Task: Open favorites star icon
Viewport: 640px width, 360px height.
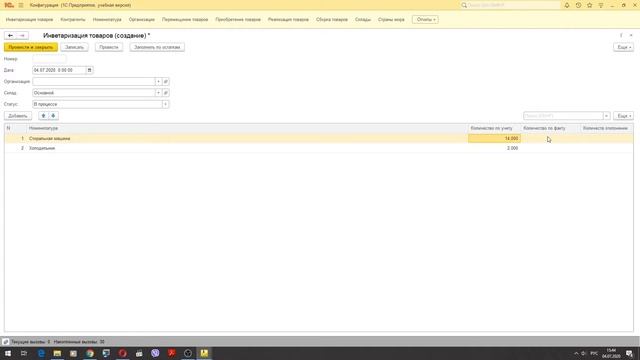Action: (x=589, y=5)
